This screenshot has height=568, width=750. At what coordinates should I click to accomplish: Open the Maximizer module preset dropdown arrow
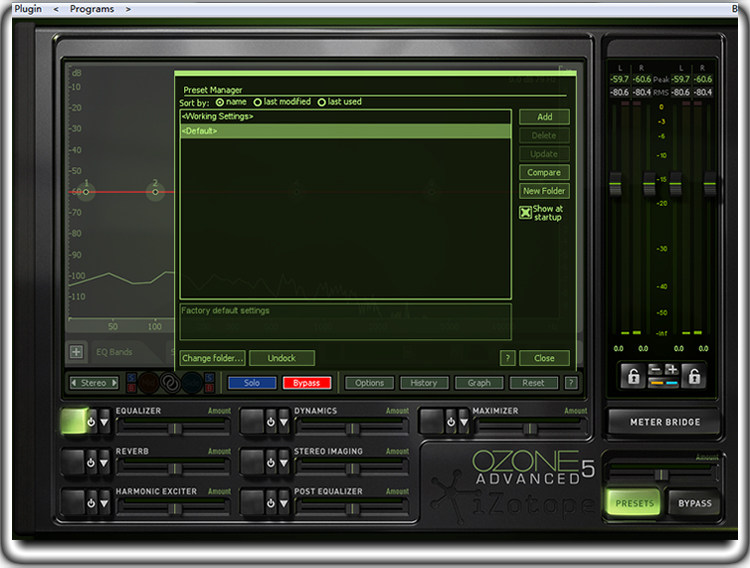[463, 422]
